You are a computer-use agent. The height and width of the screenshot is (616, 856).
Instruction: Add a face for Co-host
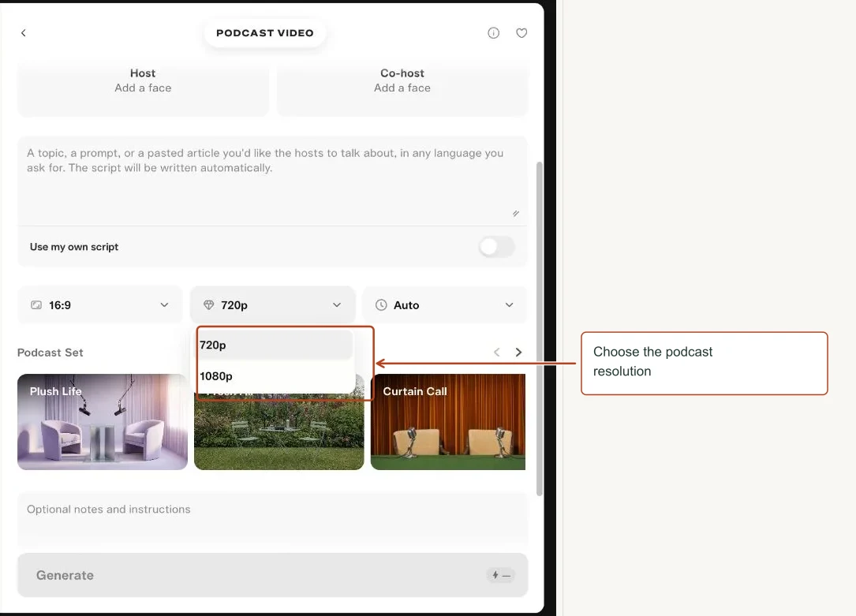(402, 88)
